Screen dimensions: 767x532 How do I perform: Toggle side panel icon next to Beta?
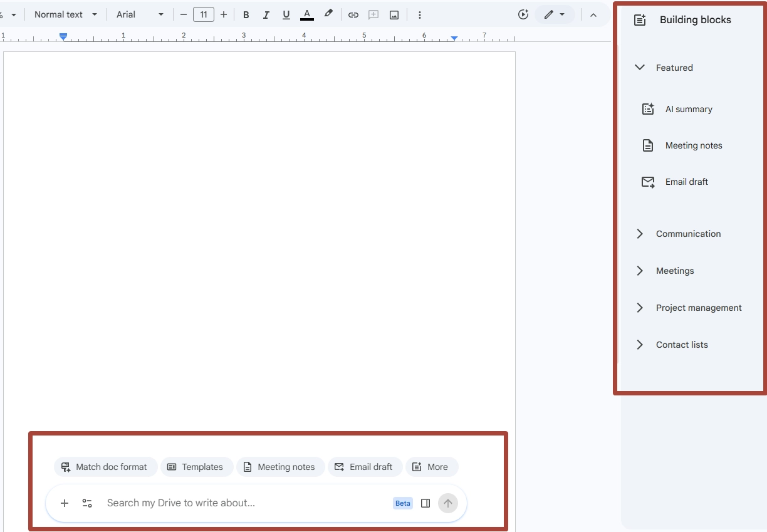tap(425, 503)
